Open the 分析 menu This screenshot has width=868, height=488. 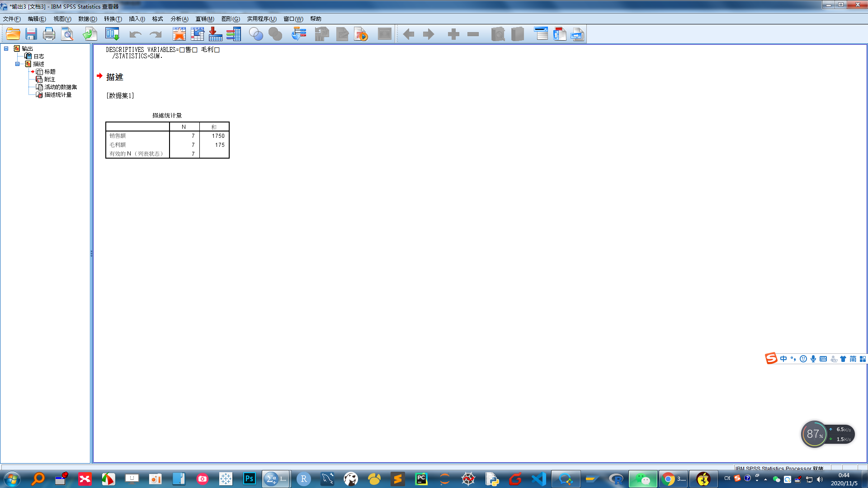coord(178,19)
